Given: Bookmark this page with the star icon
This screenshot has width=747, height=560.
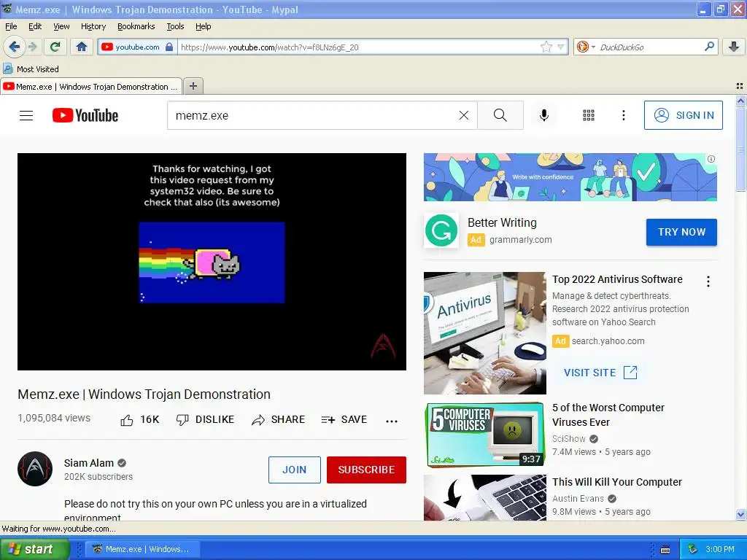Looking at the screenshot, I should [546, 47].
